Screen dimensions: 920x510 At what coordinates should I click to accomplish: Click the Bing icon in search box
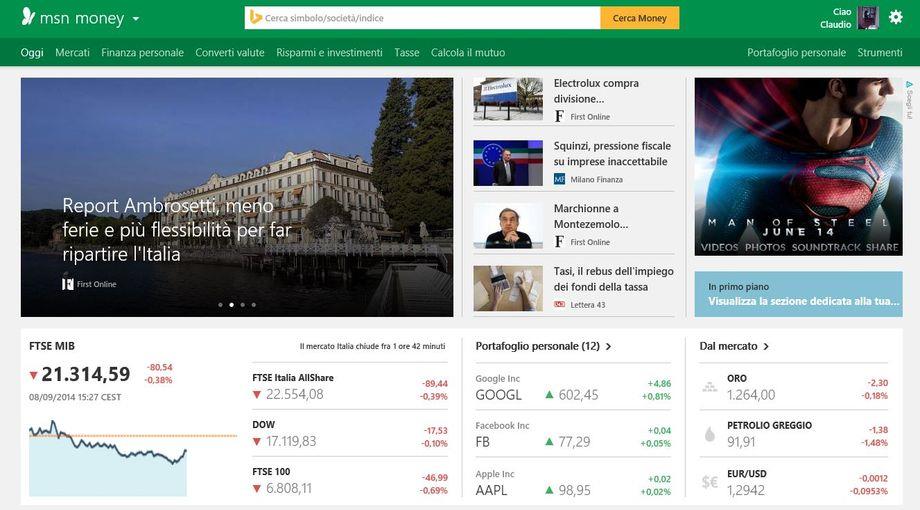pyautogui.click(x=255, y=18)
